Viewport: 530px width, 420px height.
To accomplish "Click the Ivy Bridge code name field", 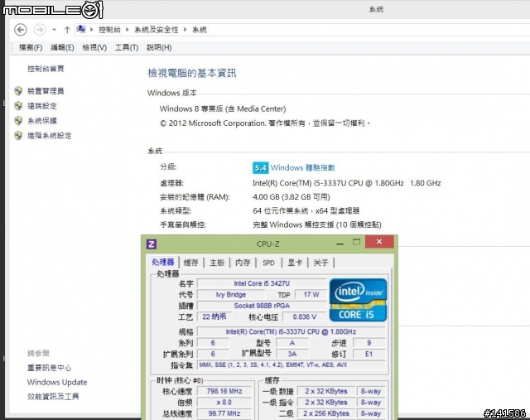I will [x=231, y=295].
